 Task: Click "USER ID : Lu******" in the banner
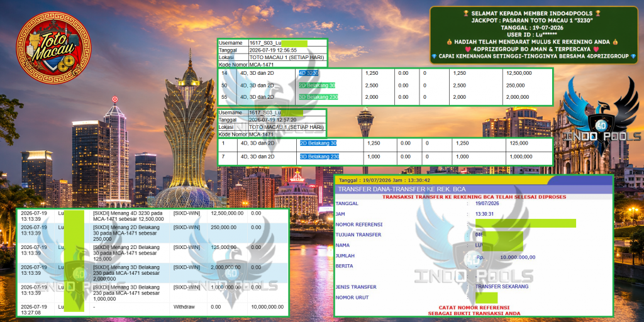[532, 35]
